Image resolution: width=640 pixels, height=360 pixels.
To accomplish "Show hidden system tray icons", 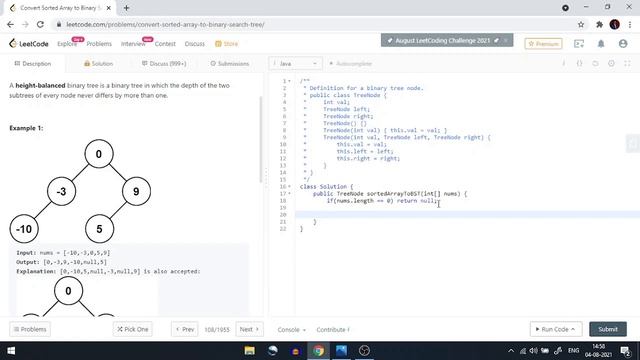I will [511, 351].
